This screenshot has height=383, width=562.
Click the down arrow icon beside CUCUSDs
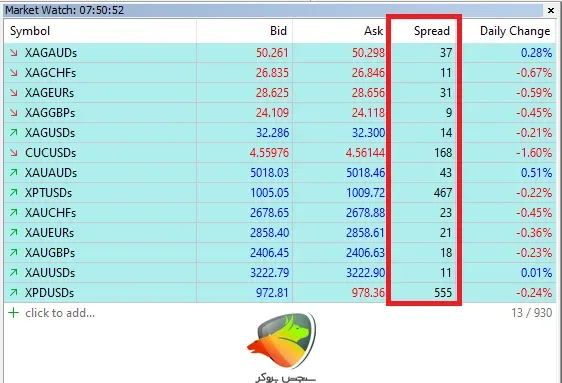click(14, 153)
